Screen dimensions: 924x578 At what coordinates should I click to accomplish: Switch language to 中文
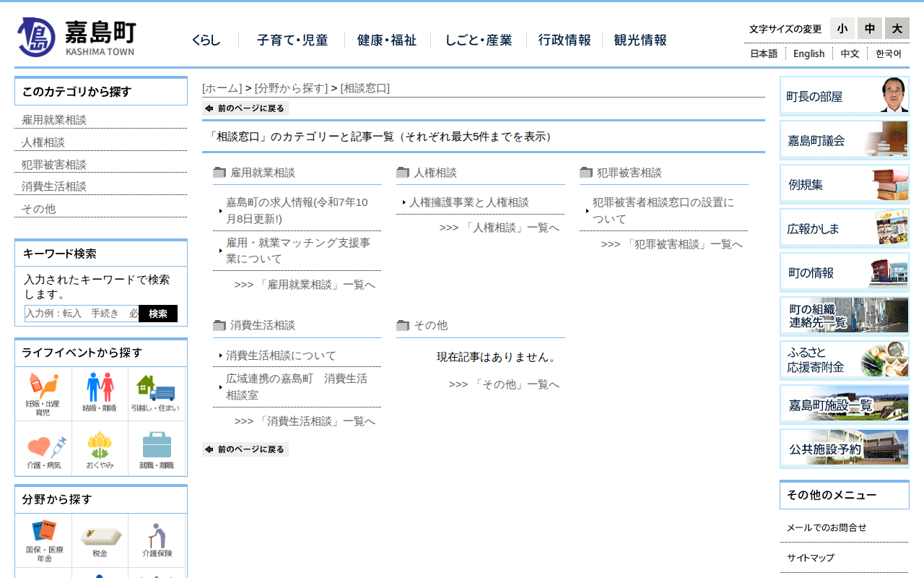850,53
